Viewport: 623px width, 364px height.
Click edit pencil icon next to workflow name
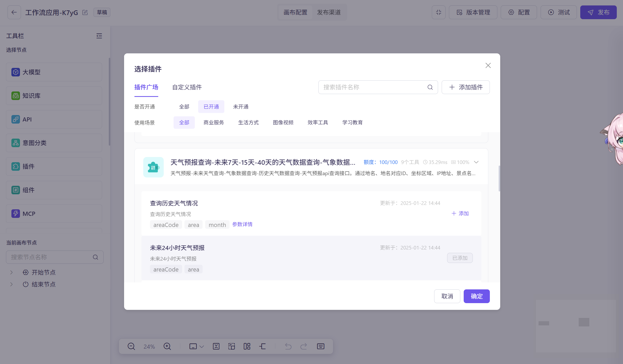(85, 12)
